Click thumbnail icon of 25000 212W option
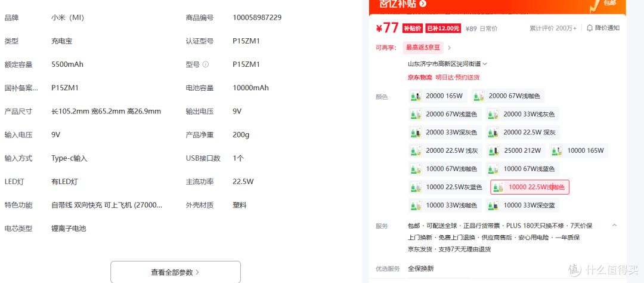Screen dimensions: 644x283 point(494,151)
